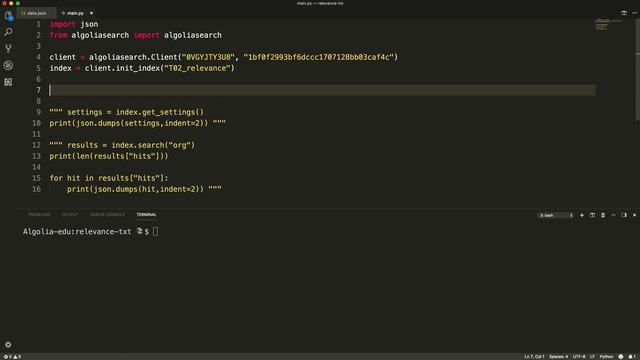640x360 pixels.
Task: Move the panel to the right side
Action: point(624,215)
